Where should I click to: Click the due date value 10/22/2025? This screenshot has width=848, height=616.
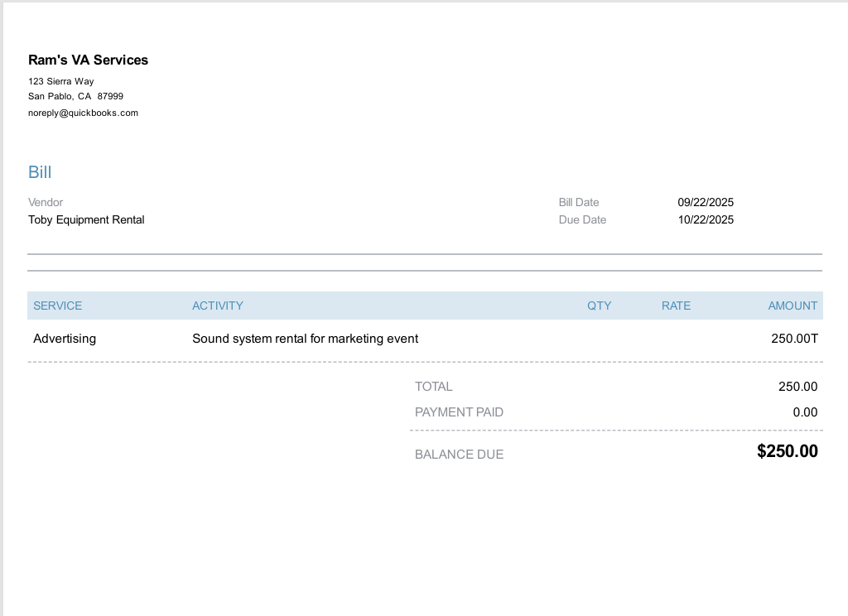[x=706, y=219]
